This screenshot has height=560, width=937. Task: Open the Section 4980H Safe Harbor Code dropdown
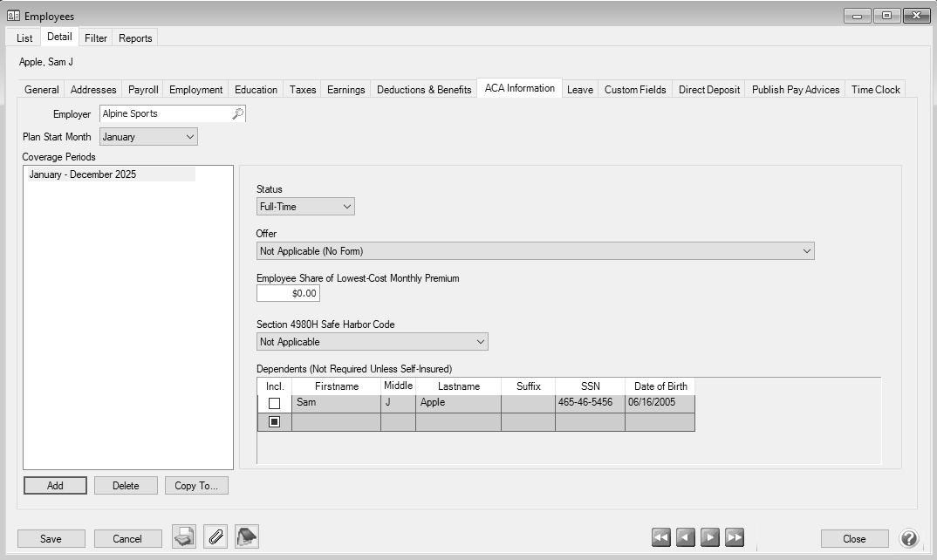[373, 342]
